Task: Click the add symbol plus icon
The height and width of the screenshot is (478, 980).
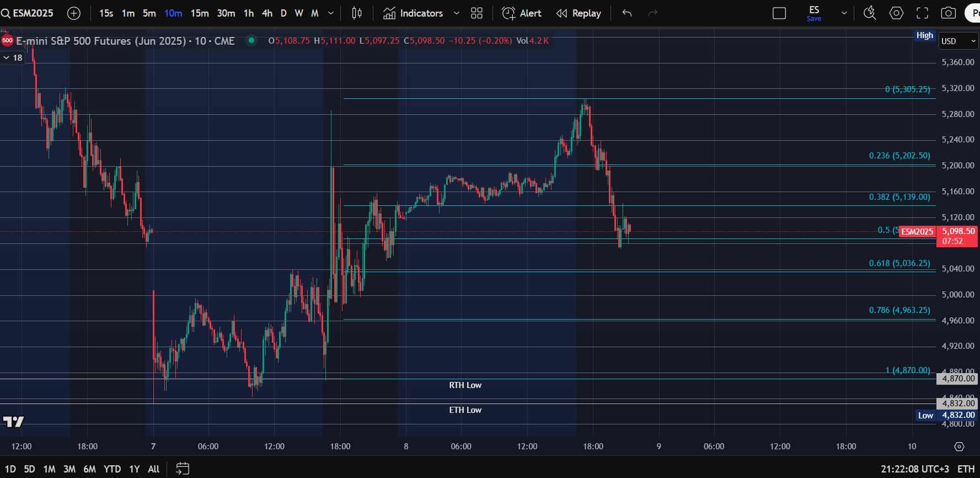Action: [x=73, y=13]
